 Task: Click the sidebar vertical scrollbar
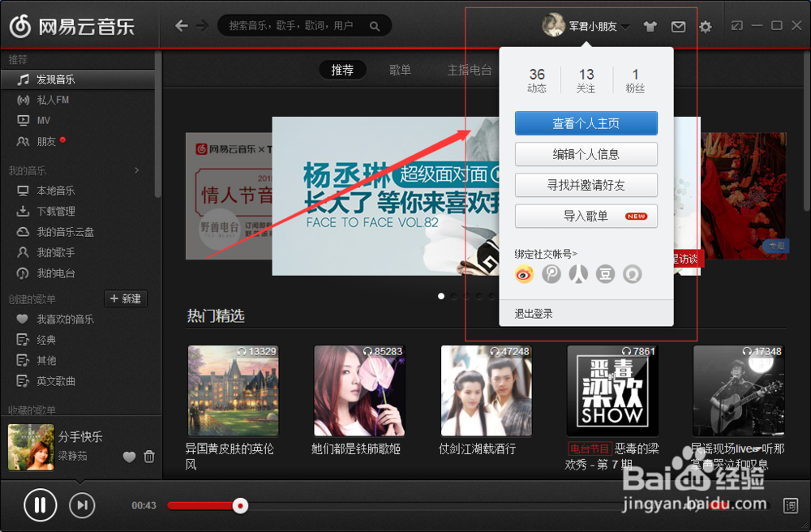[x=158, y=124]
